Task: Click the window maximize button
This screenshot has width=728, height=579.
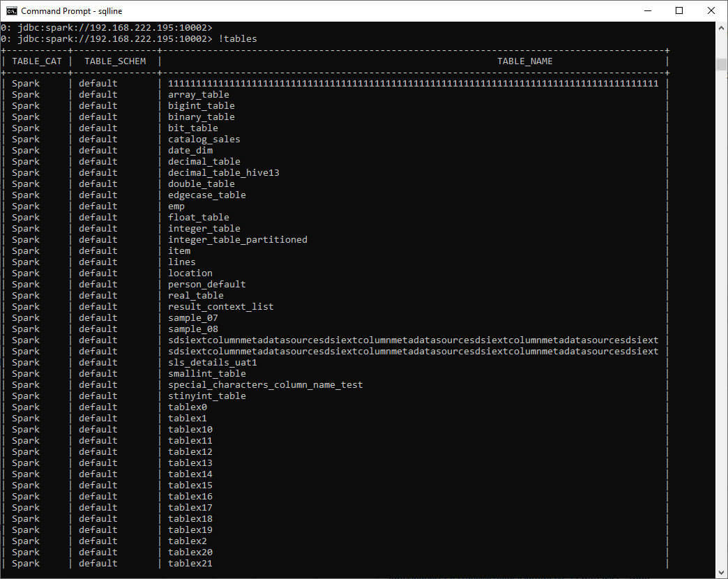Action: 678,10
